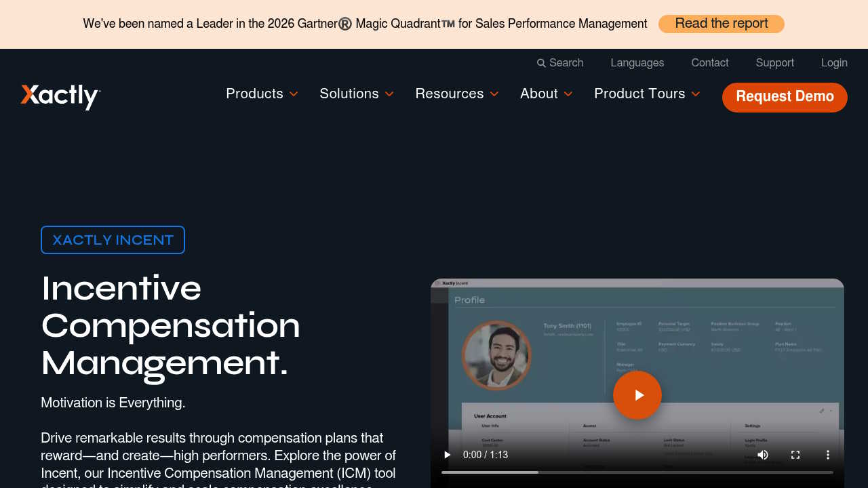The height and width of the screenshot is (488, 868).
Task: Open the Solutions menu
Action: click(x=349, y=94)
